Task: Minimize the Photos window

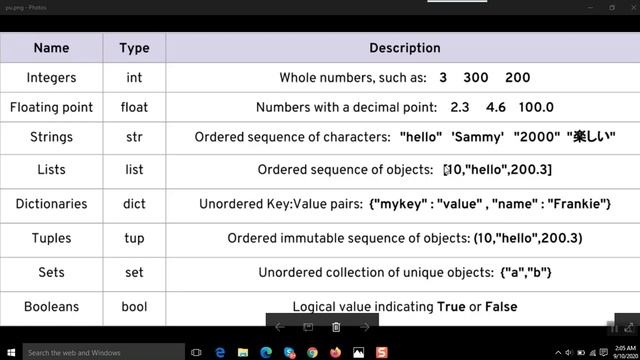Action: (590, 7)
